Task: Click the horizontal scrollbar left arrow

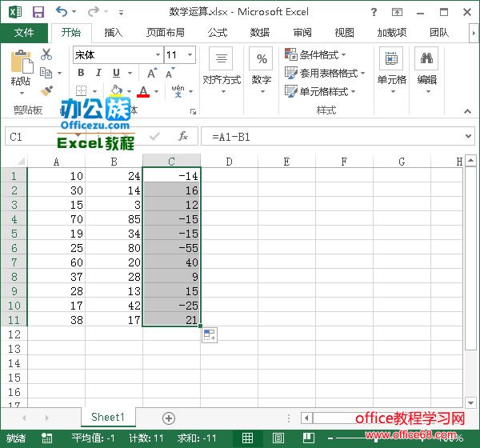Action: [x=306, y=418]
